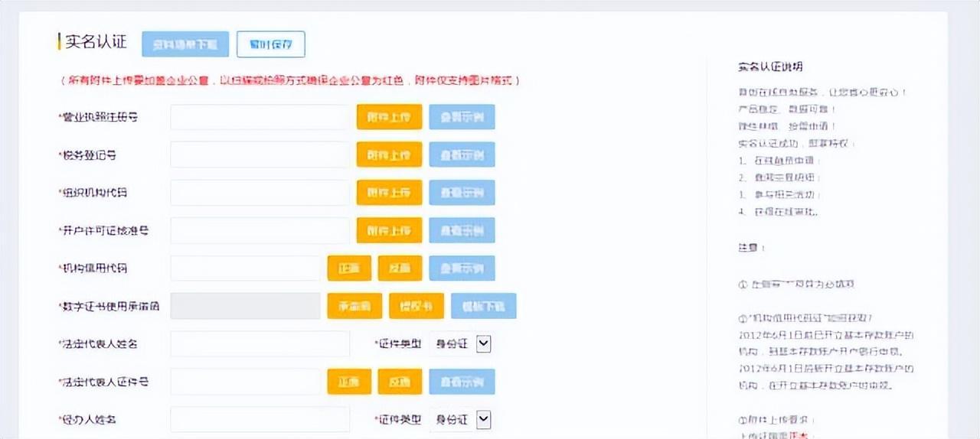The height and width of the screenshot is (439, 980).
Task: Click 正面 button in 机构信用代码 row
Action: point(349,268)
